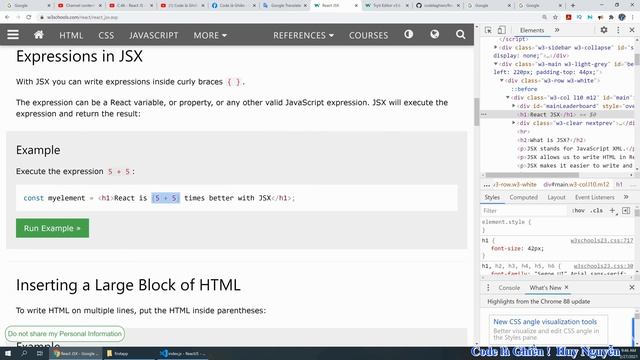Close the DevTools panel

pos(631,30)
